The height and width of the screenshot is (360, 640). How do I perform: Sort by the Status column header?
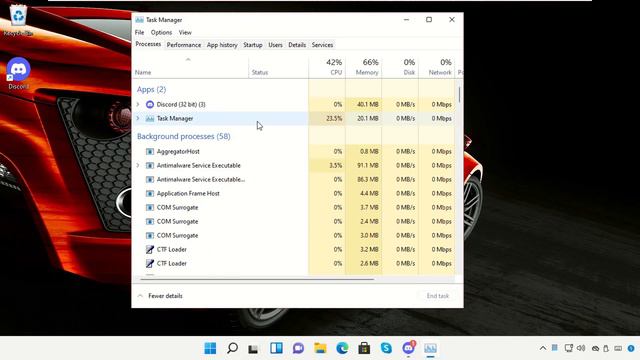(278, 68)
